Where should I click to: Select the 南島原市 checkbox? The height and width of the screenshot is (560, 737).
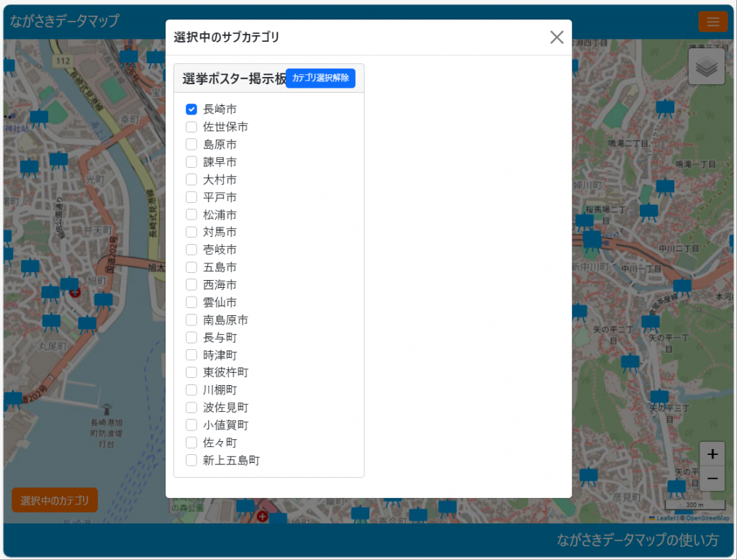point(191,320)
